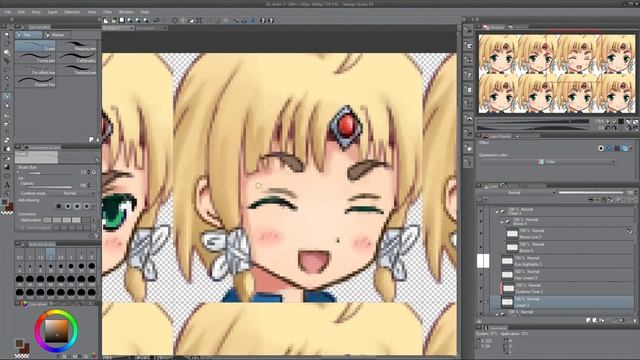Select the second anti-aliasing option

pyautogui.click(x=68, y=206)
